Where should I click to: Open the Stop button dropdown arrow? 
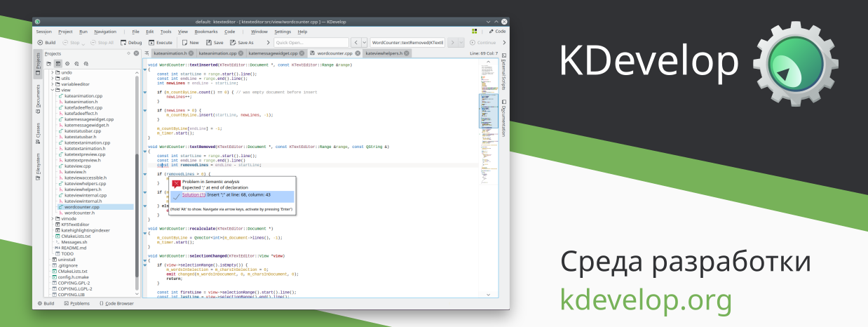tap(85, 44)
